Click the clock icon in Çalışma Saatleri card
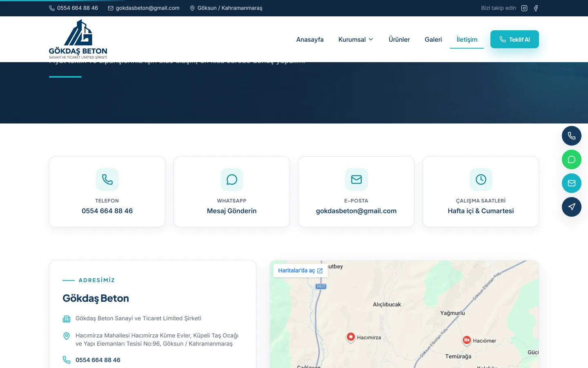Screen dimensions: 588x368 481,180
